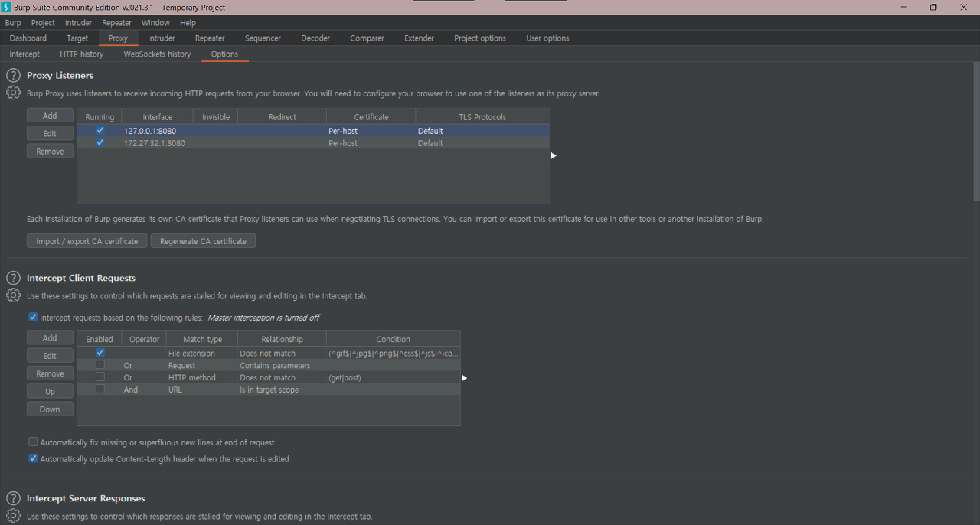Open the User options tab
Viewport: 980px width, 525px height.
547,38
